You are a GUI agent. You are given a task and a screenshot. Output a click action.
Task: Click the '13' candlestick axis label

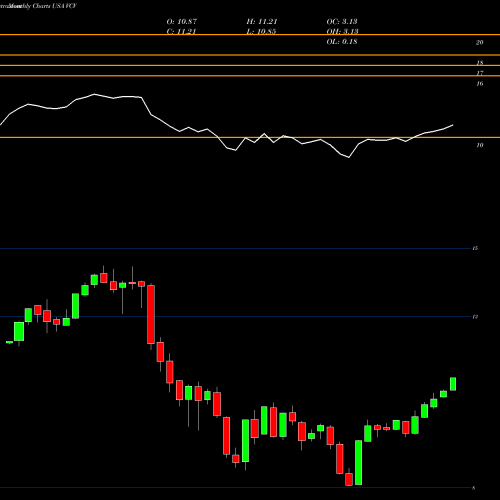[x=475, y=317]
